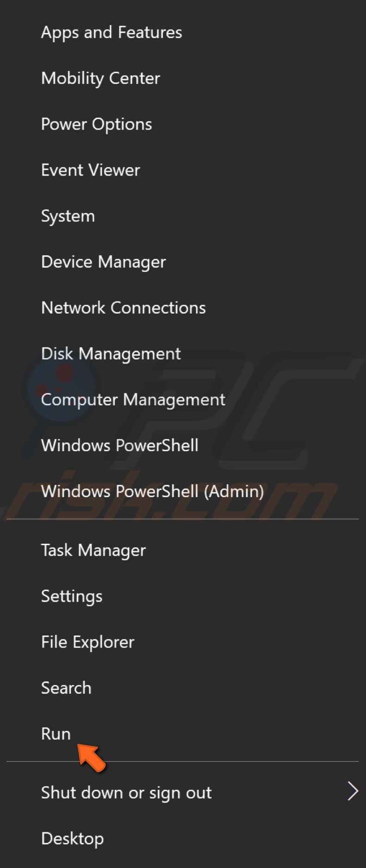
Task: Switch to the Desktop
Action: tap(72, 838)
